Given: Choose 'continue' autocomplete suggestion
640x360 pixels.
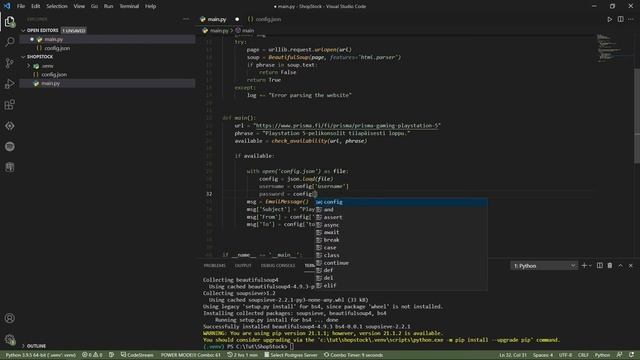Looking at the screenshot, I should click(x=401, y=263).
